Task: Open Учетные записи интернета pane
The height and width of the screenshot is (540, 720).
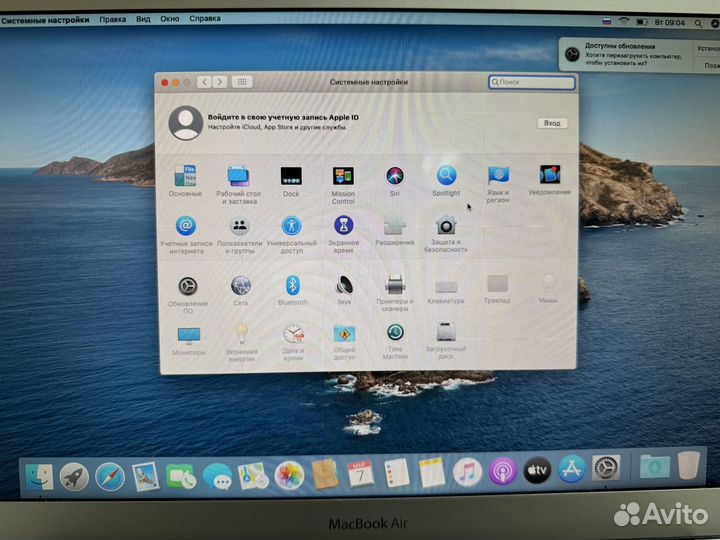Action: pos(186,235)
